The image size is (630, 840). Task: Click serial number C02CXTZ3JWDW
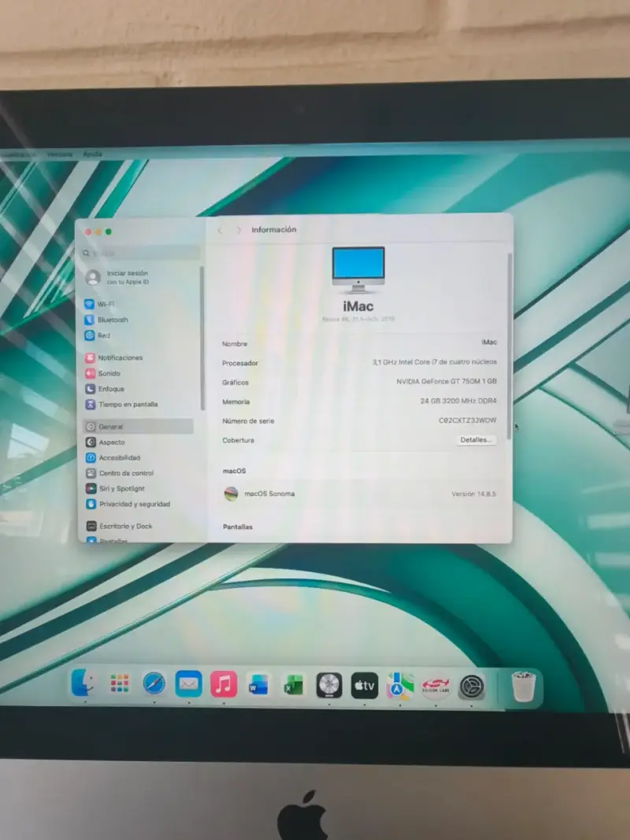click(x=467, y=420)
